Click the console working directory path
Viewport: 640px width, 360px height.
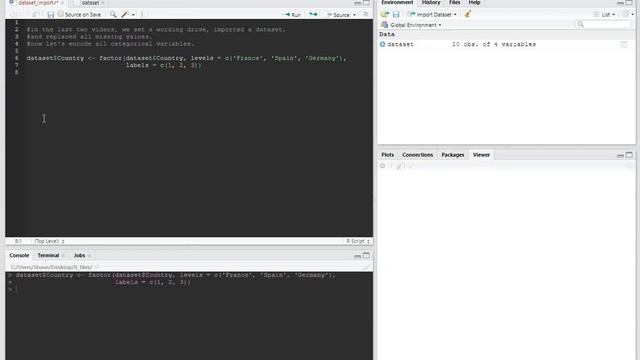[x=51, y=267]
